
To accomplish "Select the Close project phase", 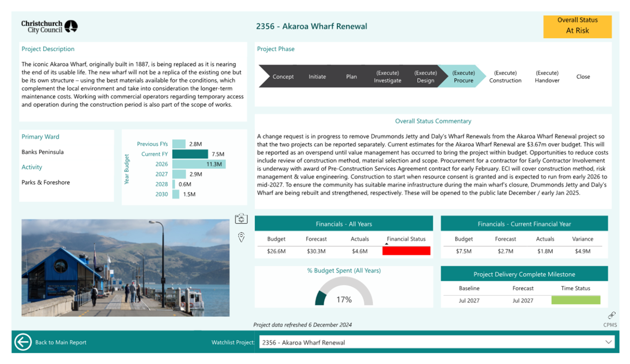I will (x=583, y=77).
